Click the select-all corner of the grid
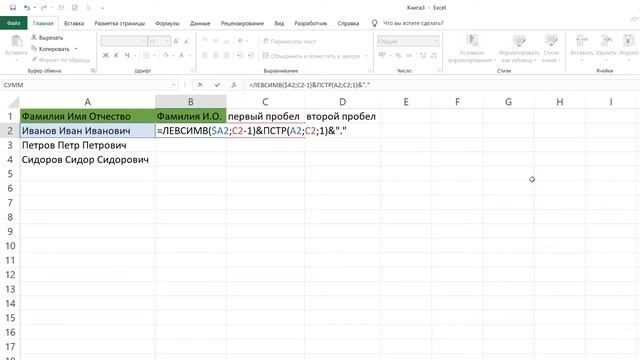The width and height of the screenshot is (640, 360). [14, 102]
